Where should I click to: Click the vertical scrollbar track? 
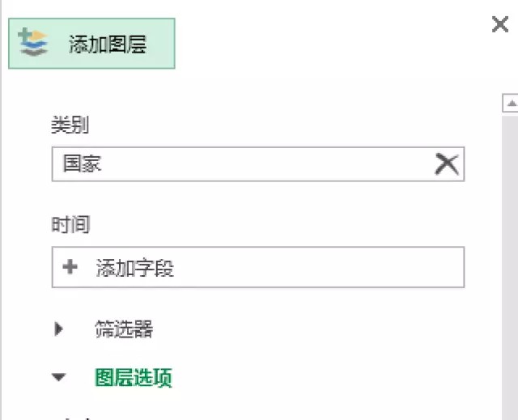coord(510,259)
